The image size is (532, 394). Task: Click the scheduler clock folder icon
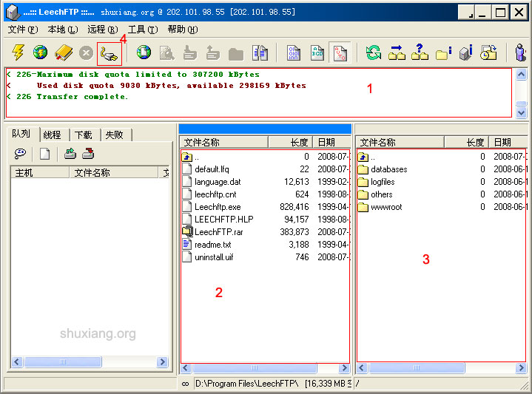488,53
